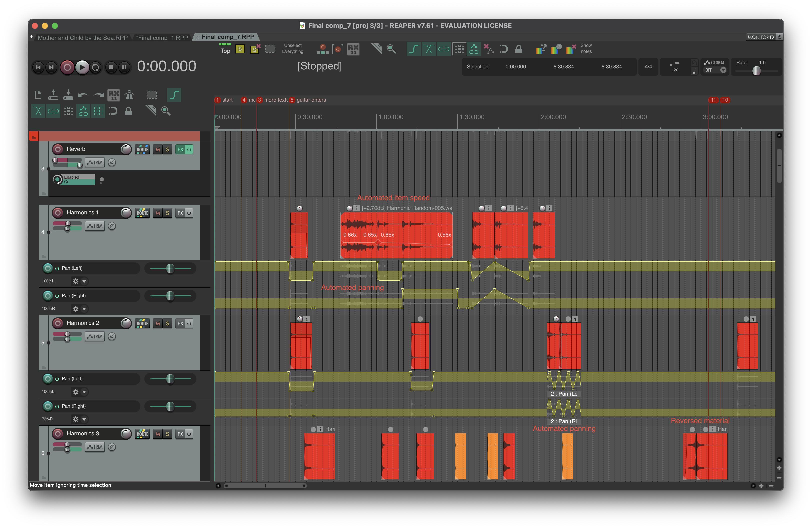Switch to the Final comp 1.RPP tab

(162, 37)
